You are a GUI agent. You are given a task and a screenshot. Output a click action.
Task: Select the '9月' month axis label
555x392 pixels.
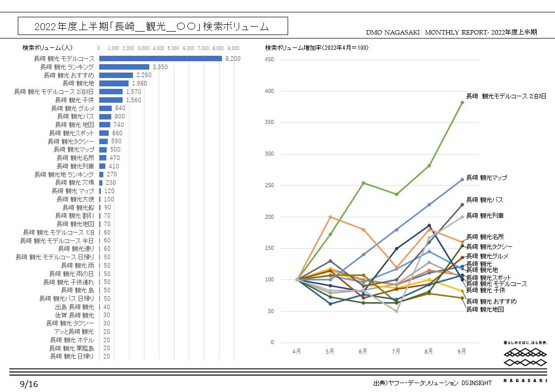462,352
